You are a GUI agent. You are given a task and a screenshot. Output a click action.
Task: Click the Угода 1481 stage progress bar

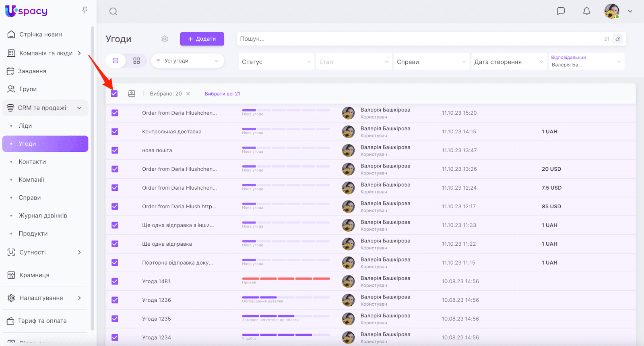pyautogui.click(x=286, y=278)
